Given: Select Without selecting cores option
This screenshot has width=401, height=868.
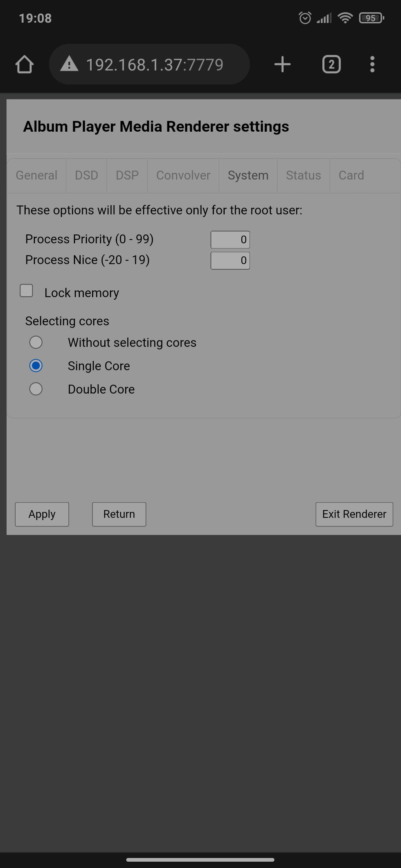Looking at the screenshot, I should (36, 342).
